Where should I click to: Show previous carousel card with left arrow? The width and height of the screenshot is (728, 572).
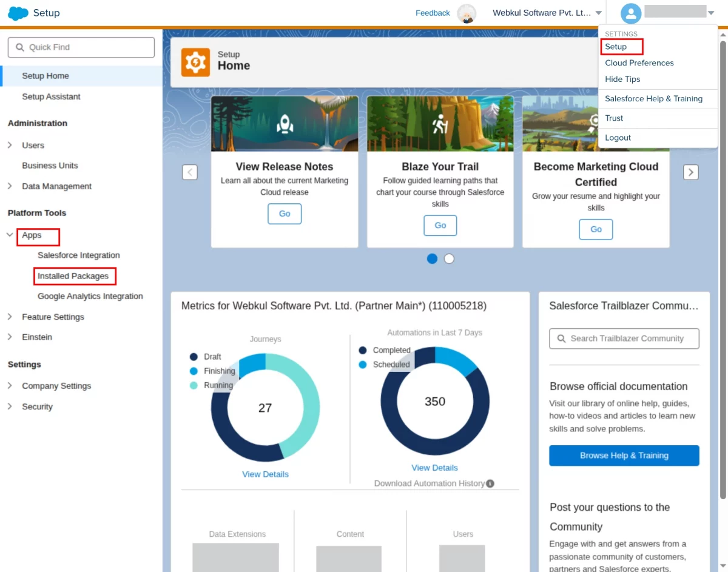coord(190,172)
